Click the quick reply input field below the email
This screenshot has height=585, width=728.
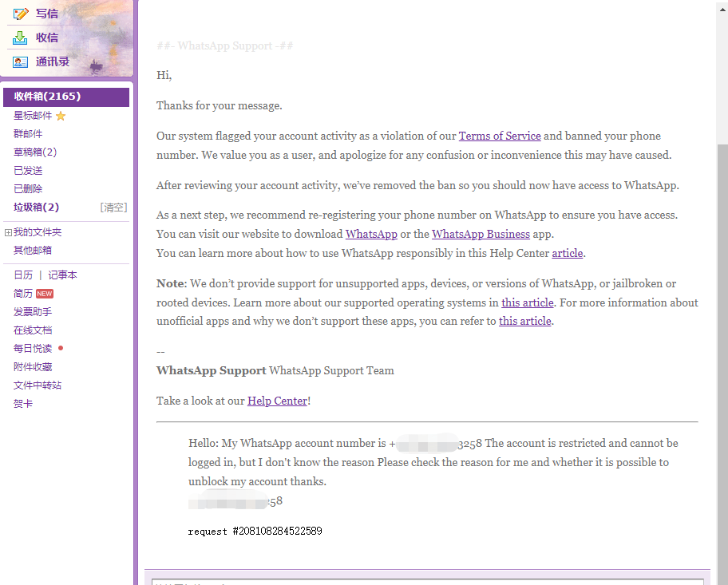click(x=428, y=582)
